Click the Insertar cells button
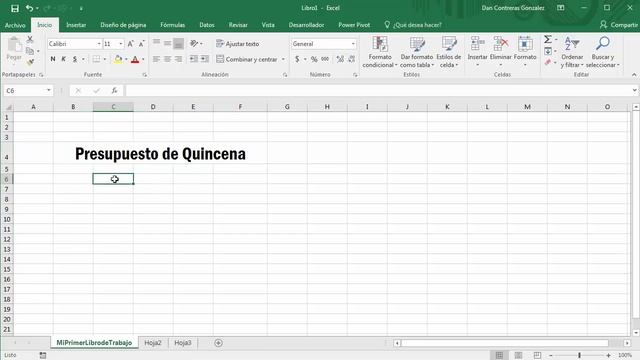The width and height of the screenshot is (640, 360). pyautogui.click(x=477, y=52)
